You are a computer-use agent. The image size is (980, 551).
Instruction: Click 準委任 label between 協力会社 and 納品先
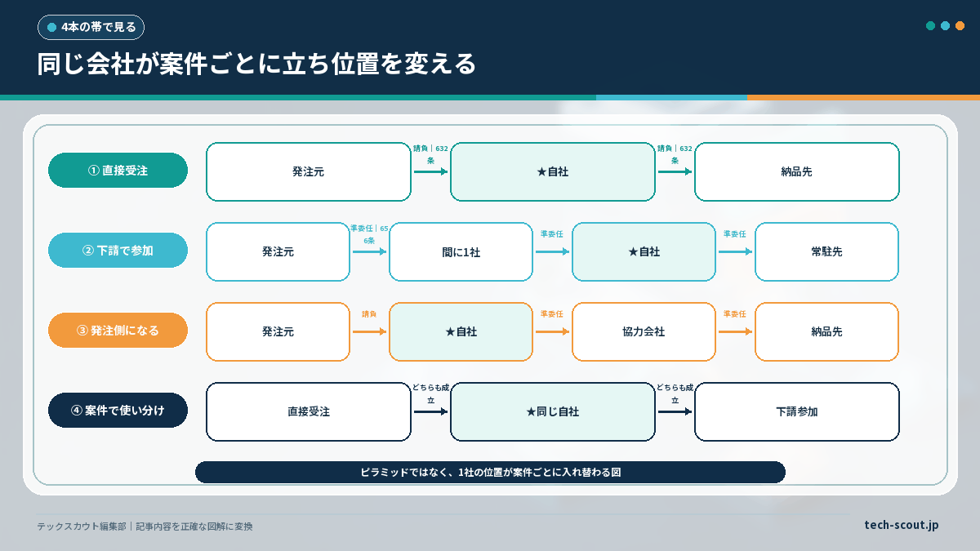[x=735, y=313]
